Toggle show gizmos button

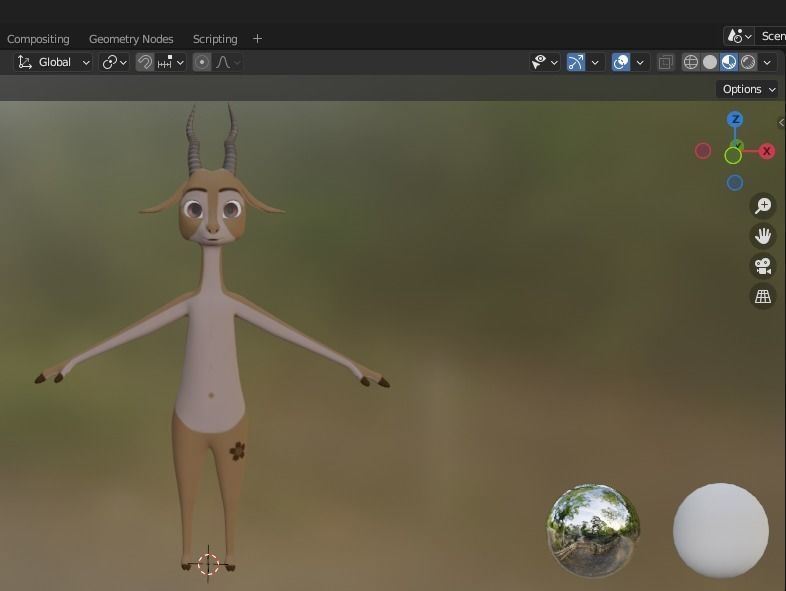click(575, 62)
